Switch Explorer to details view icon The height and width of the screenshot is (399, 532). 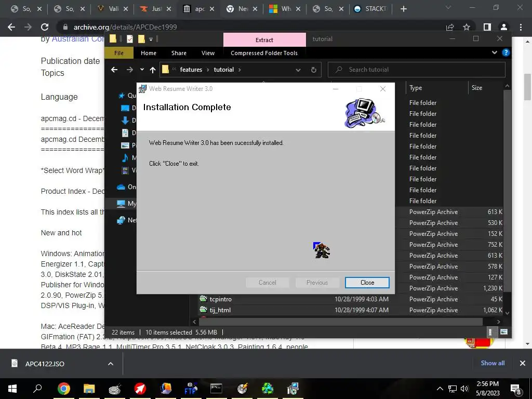point(490,332)
